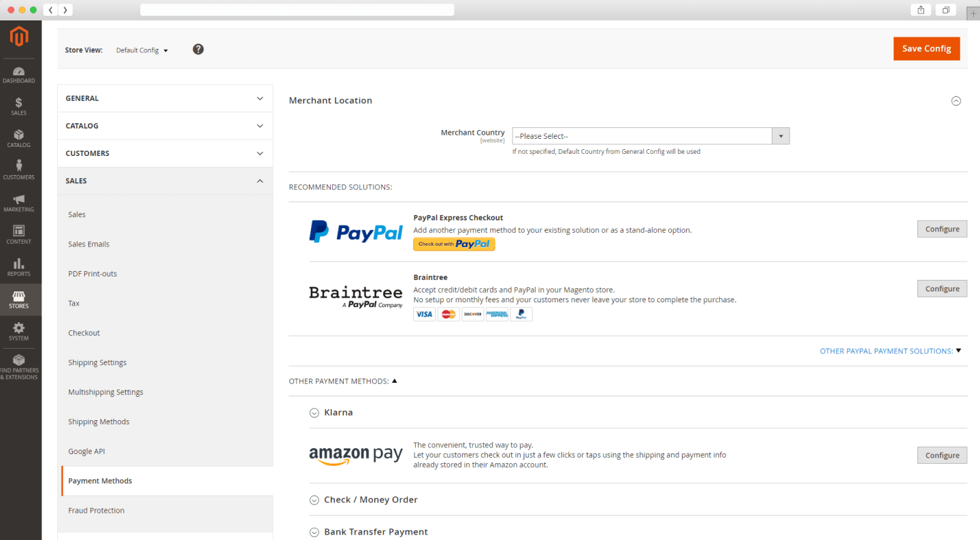Expand the Bank Transfer Payment section
This screenshot has height=540, width=980.
[x=369, y=532]
